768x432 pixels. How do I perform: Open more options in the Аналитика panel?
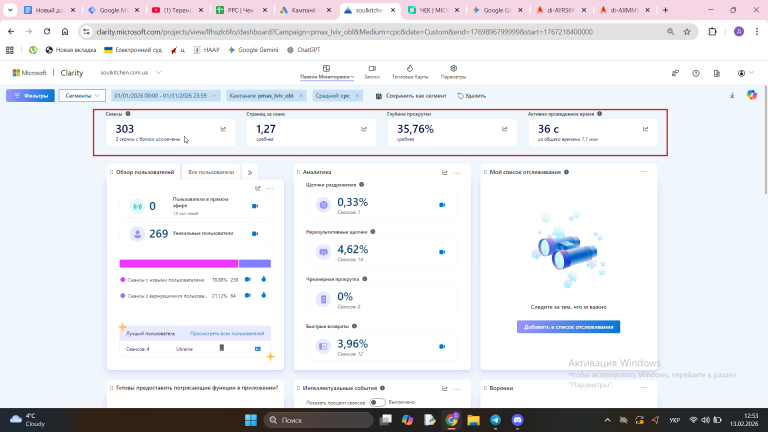[x=456, y=172]
